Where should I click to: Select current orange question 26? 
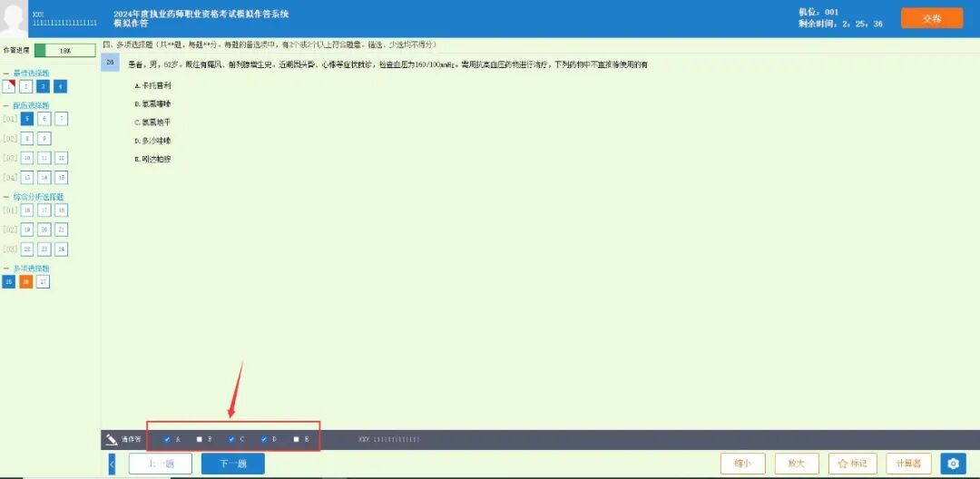pyautogui.click(x=25, y=281)
